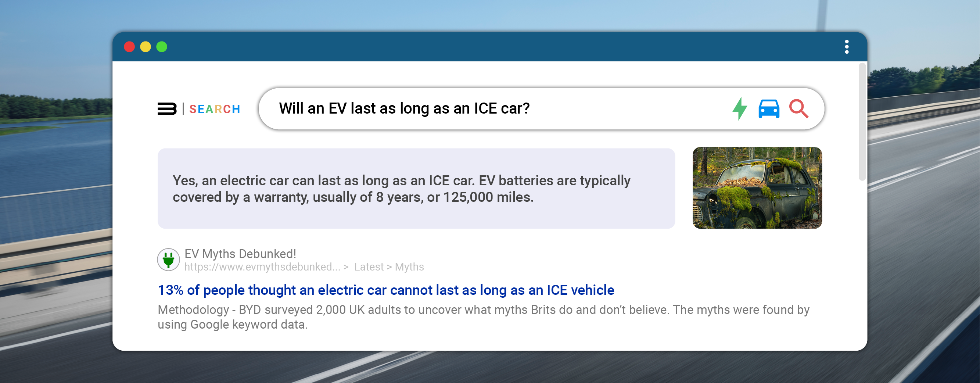The width and height of the screenshot is (980, 383).
Task: Open the "13% of people thought" headline link
Action: 386,290
